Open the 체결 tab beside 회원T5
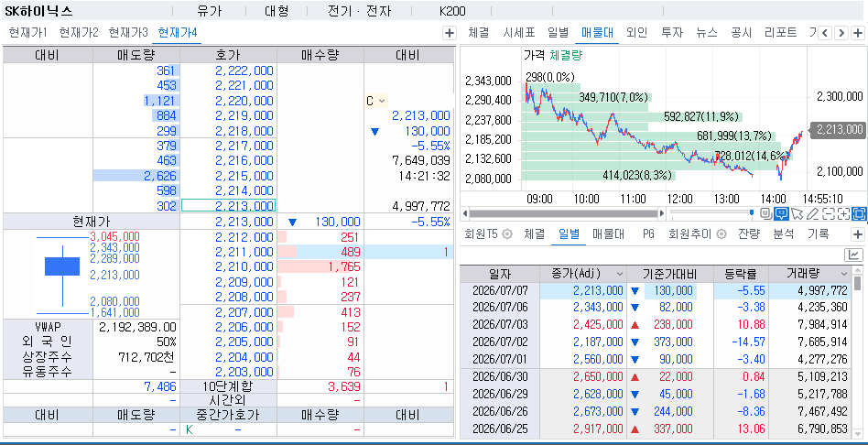 [x=534, y=234]
